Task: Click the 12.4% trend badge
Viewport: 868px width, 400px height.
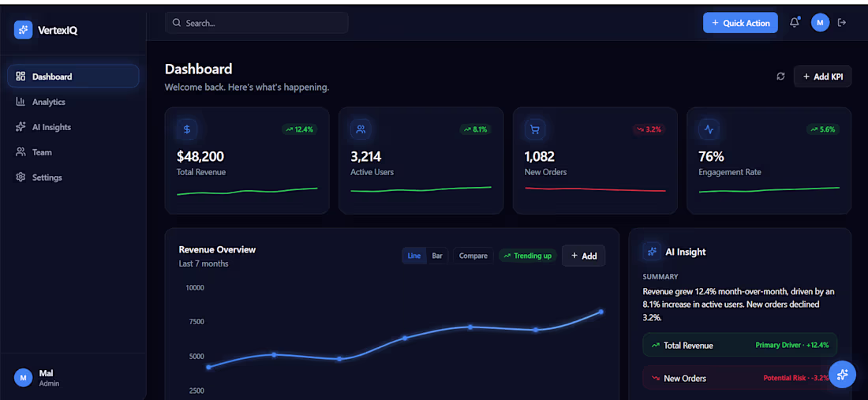Action: click(x=300, y=129)
